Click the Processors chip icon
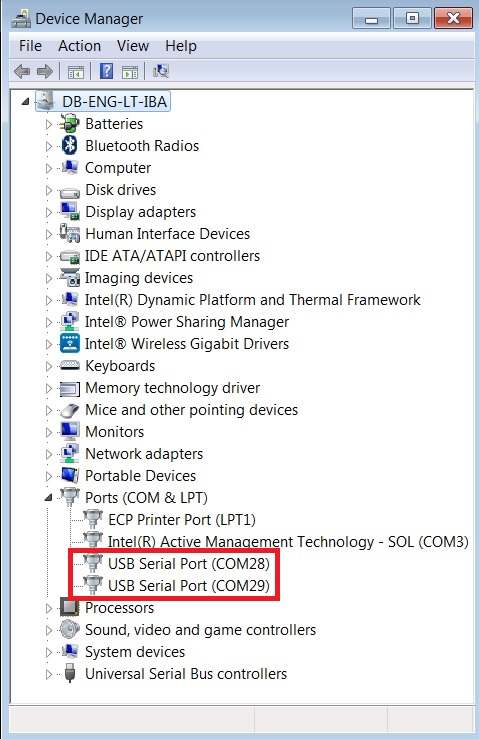Image resolution: width=479 pixels, height=739 pixels. (69, 607)
